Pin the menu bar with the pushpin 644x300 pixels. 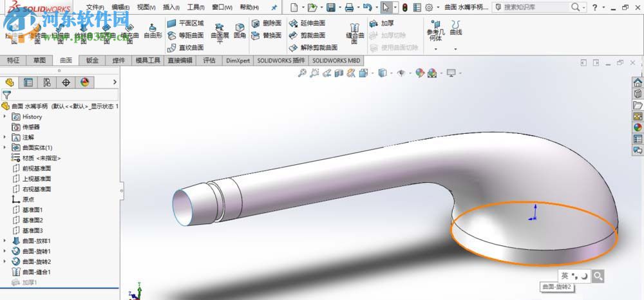(x=274, y=7)
